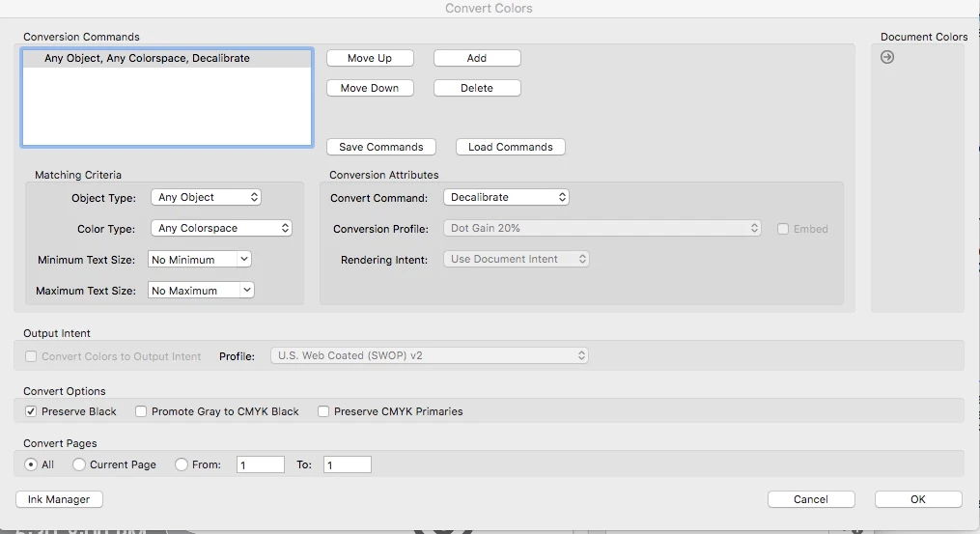Click the Minimum Text Size text field
The width and height of the screenshot is (980, 534).
(192, 260)
